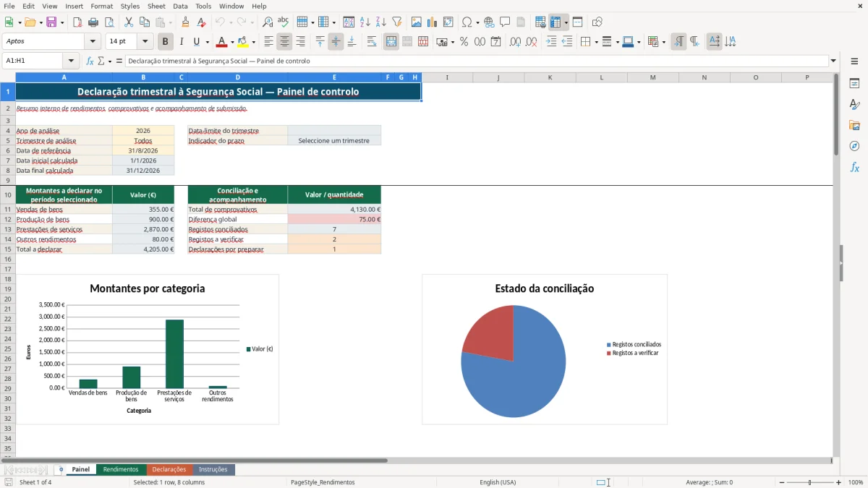
Task: Insert a hyperlink
Action: (490, 22)
